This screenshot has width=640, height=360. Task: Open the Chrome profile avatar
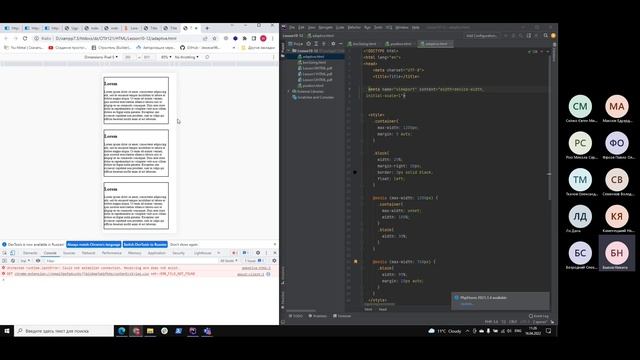(x=263, y=38)
